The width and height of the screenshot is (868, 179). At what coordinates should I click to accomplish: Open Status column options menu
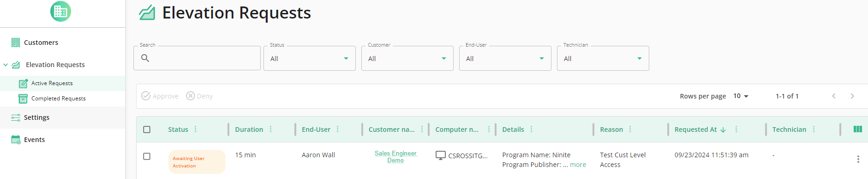tap(196, 130)
